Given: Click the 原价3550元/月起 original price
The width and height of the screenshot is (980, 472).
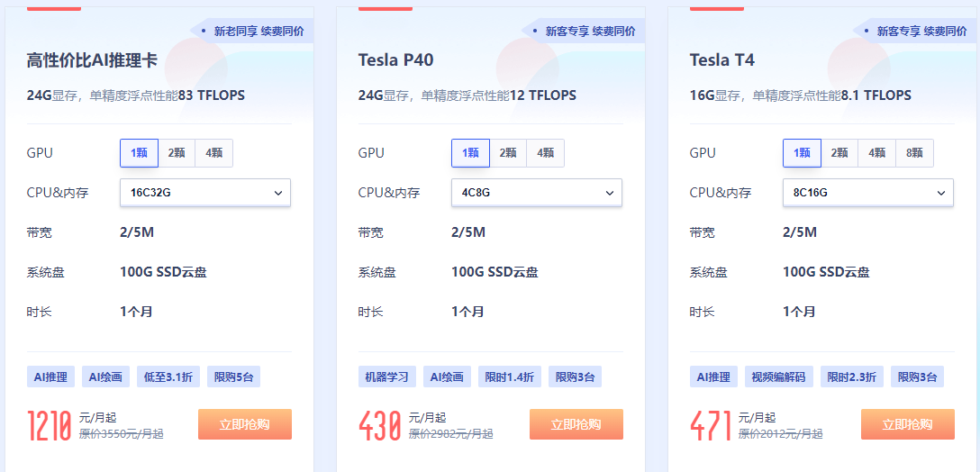Looking at the screenshot, I should click(122, 434).
